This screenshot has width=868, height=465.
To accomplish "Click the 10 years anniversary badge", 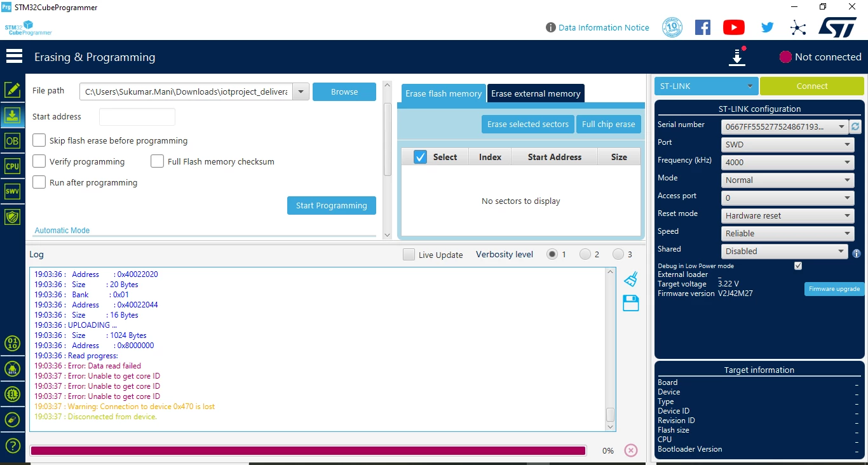I will click(x=672, y=27).
